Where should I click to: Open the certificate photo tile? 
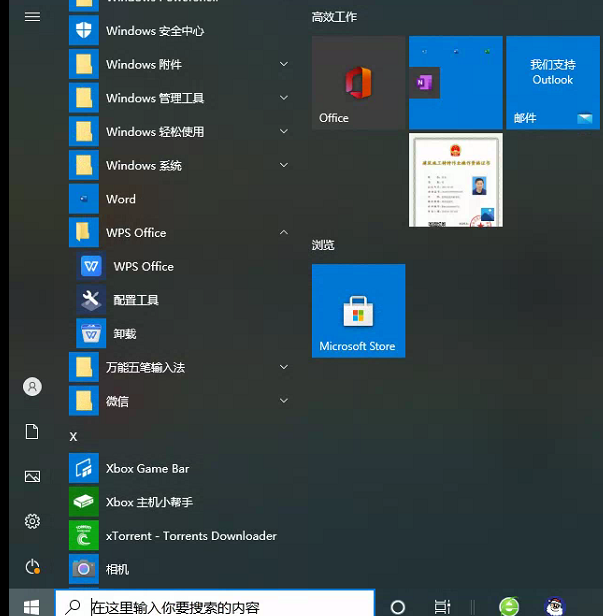pyautogui.click(x=456, y=180)
